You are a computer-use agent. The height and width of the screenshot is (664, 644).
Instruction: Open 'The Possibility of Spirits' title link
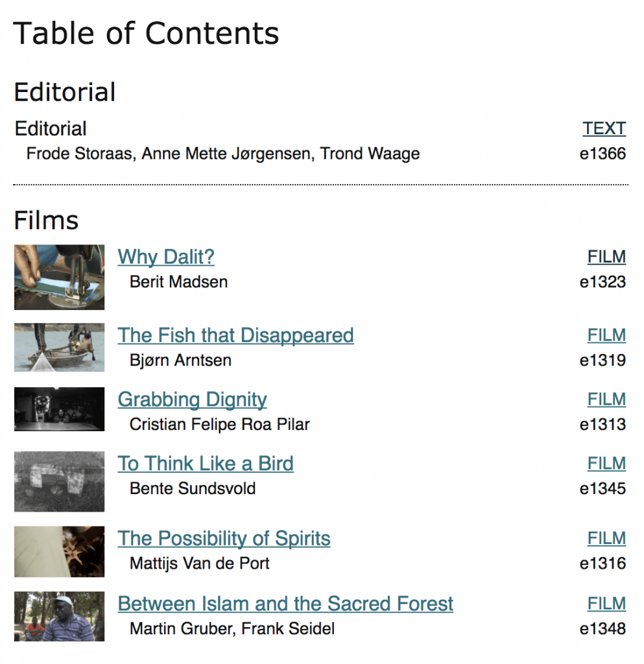(x=224, y=539)
